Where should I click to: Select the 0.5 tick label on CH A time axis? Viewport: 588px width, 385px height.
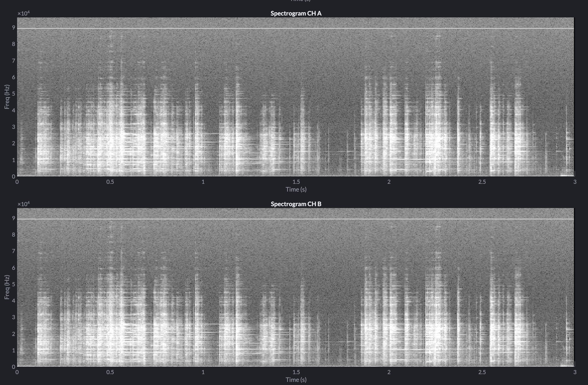point(111,183)
